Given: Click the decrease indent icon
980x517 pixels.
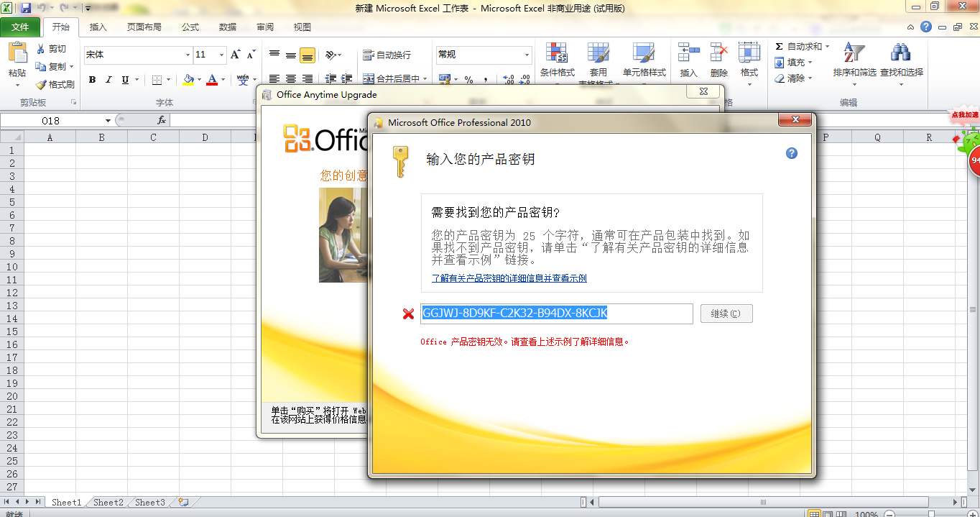Looking at the screenshot, I should (x=330, y=79).
